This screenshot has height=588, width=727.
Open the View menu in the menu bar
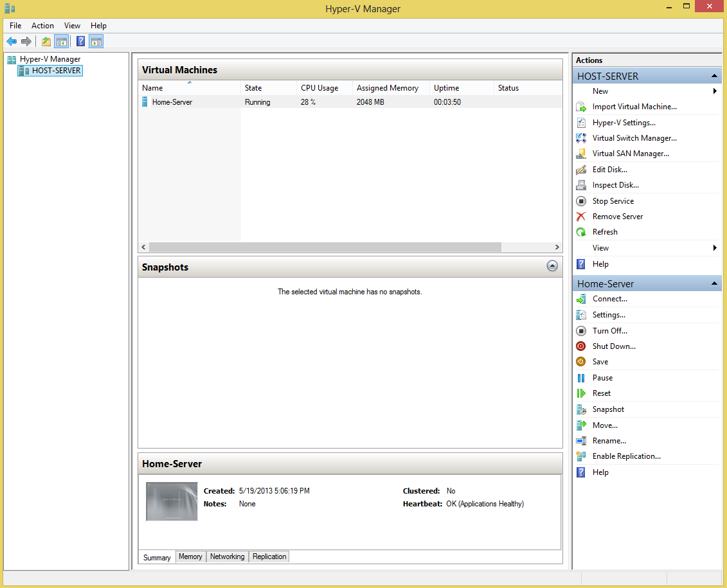[x=73, y=26]
